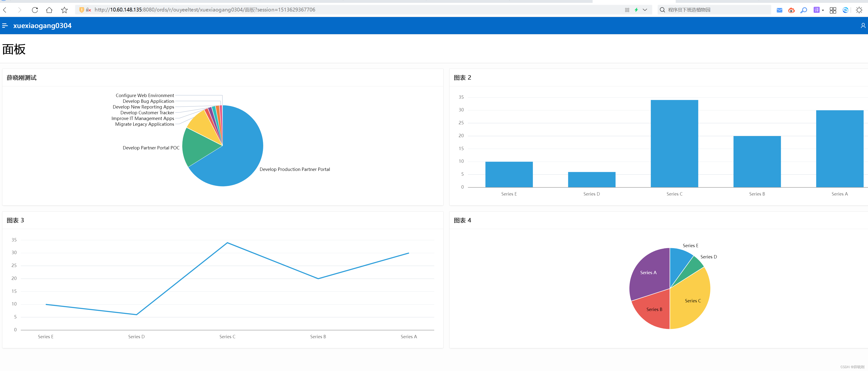Select the Series C bar in 图表 2
Image resolution: width=868 pixels, height=371 pixels.
pyautogui.click(x=674, y=143)
